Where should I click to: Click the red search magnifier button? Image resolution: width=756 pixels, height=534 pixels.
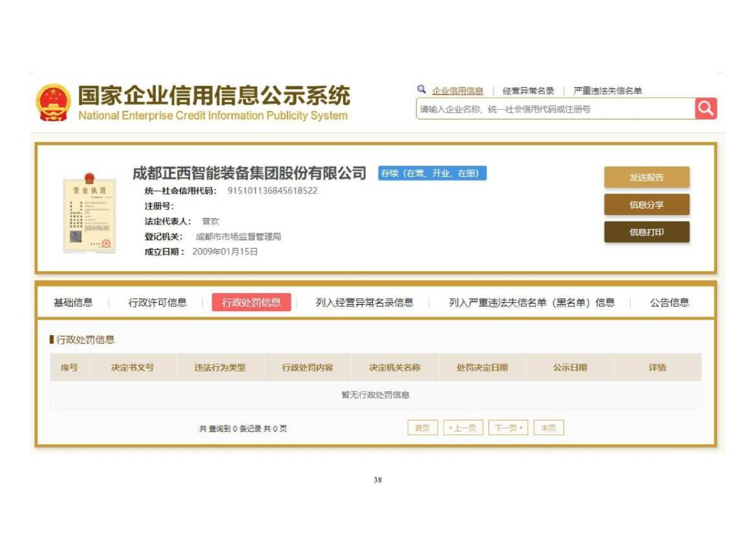(x=705, y=109)
